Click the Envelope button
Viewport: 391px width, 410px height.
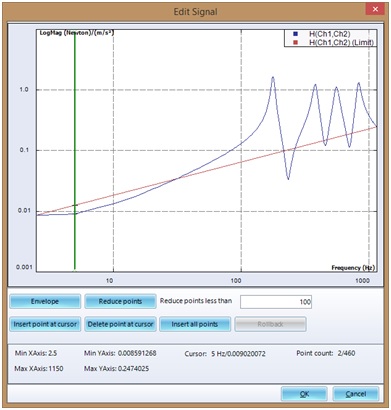[45, 301]
